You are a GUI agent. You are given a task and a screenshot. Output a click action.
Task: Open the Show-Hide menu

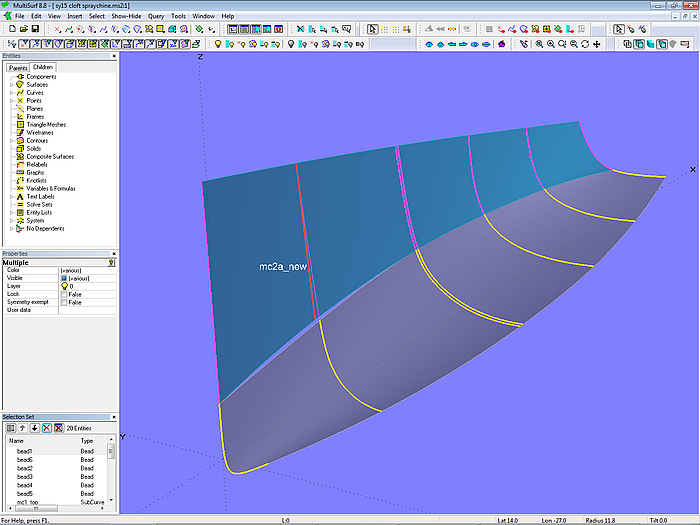point(125,17)
